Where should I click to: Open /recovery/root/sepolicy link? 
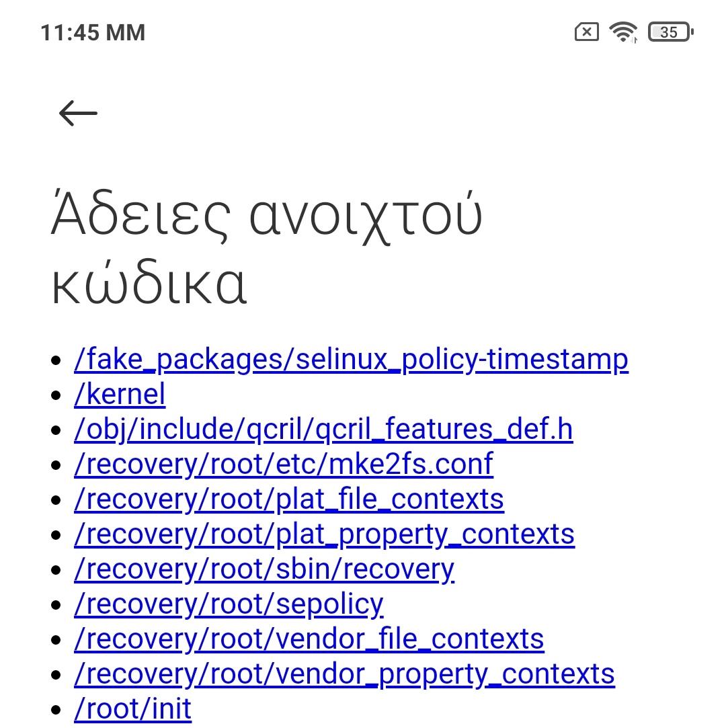[229, 604]
